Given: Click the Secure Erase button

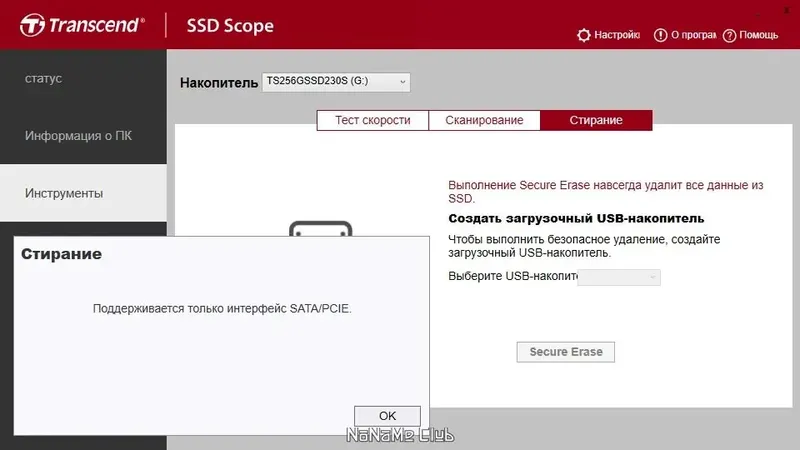Looking at the screenshot, I should (x=565, y=352).
